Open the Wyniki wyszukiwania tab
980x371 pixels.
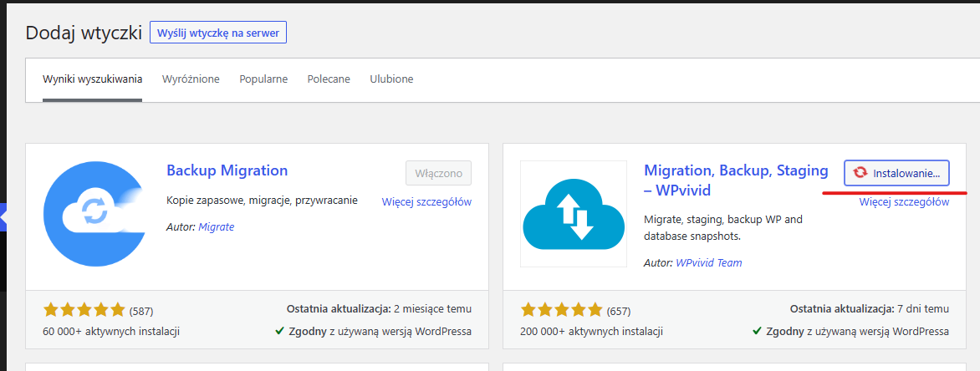[93, 79]
